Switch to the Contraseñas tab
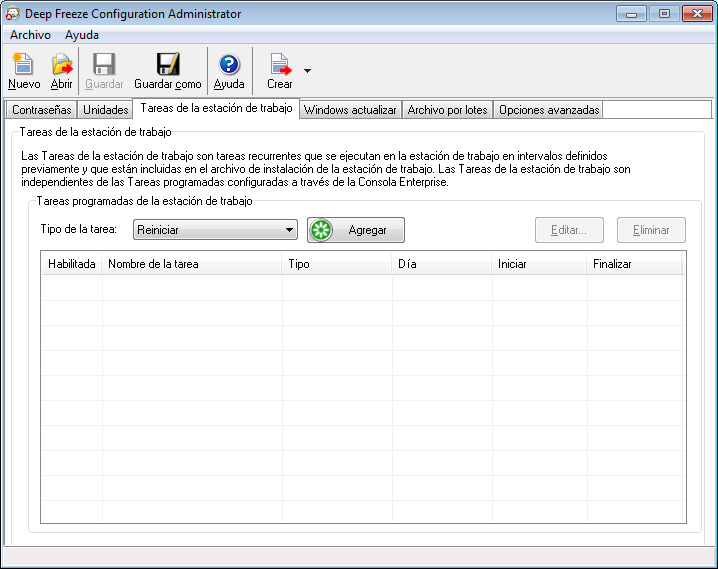 tap(42, 110)
